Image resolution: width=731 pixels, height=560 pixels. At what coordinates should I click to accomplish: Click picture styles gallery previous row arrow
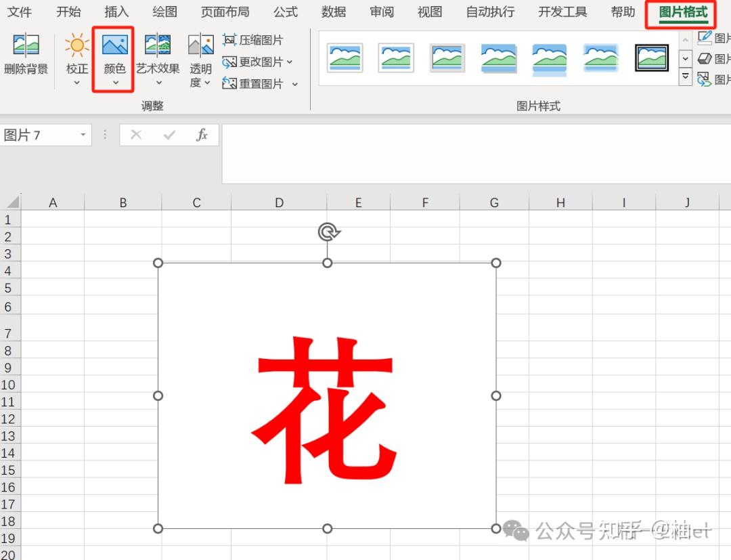click(x=685, y=40)
